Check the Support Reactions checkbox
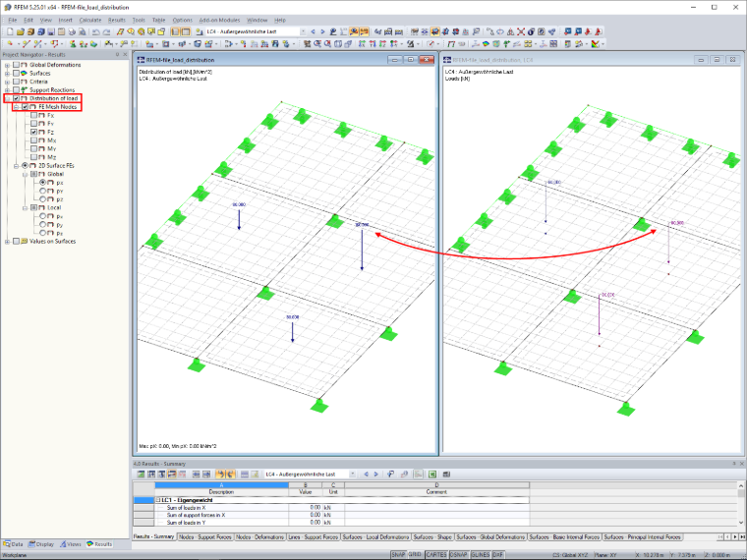Image resolution: width=747 pixels, height=560 pixels. tap(16, 90)
